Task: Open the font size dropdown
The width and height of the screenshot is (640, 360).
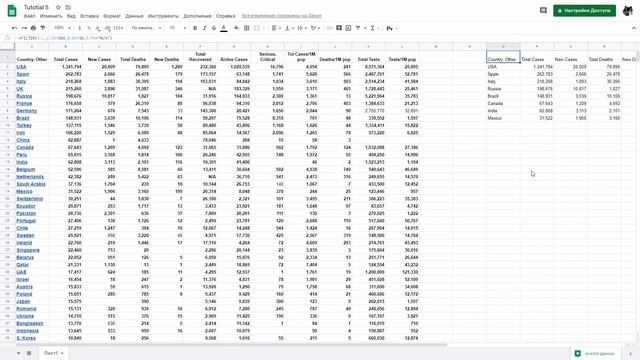Action: pos(178,28)
